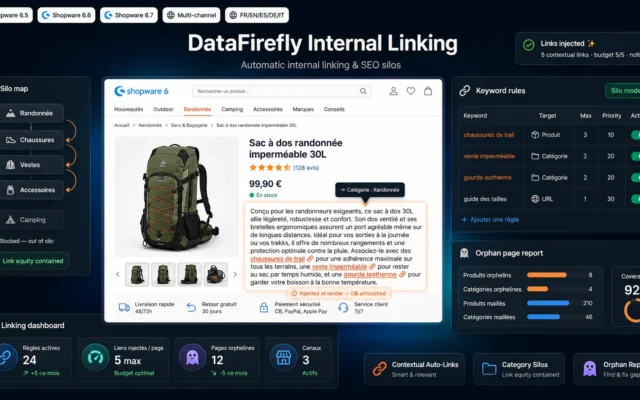Viewport: 640px width, 400px height.
Task: Click the Paiement sécurisé lock icon
Action: 264,307
